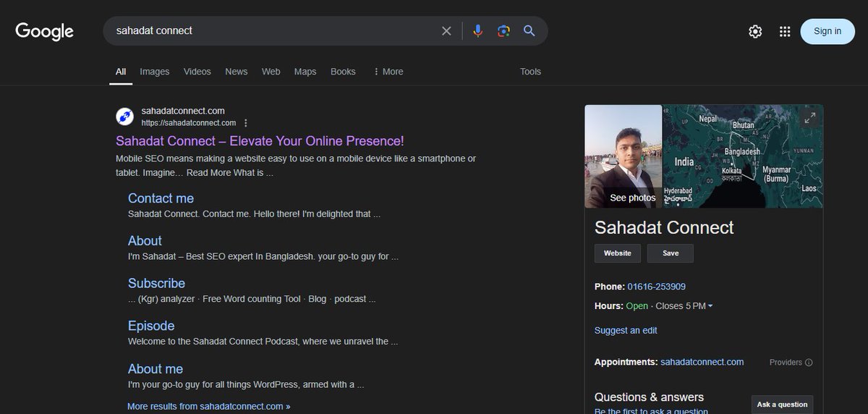Switch to the Maps tab

click(305, 72)
